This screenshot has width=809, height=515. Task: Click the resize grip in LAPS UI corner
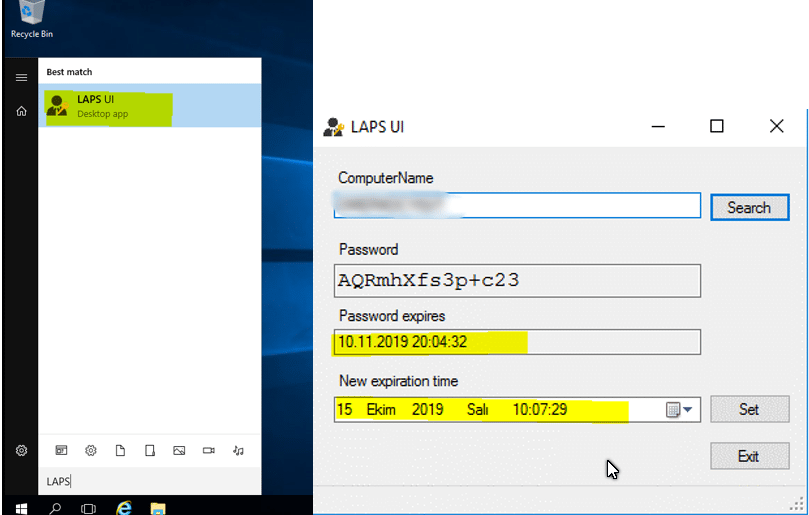[x=797, y=504]
